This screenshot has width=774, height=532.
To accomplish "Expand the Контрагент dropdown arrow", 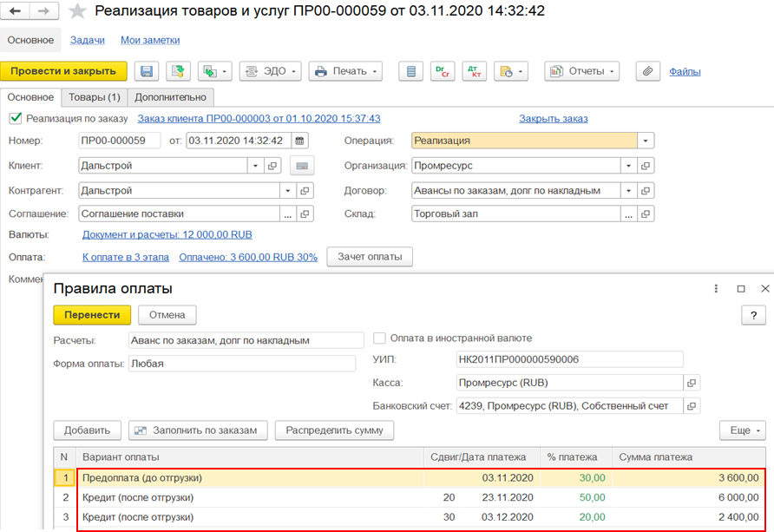I will tap(288, 190).
